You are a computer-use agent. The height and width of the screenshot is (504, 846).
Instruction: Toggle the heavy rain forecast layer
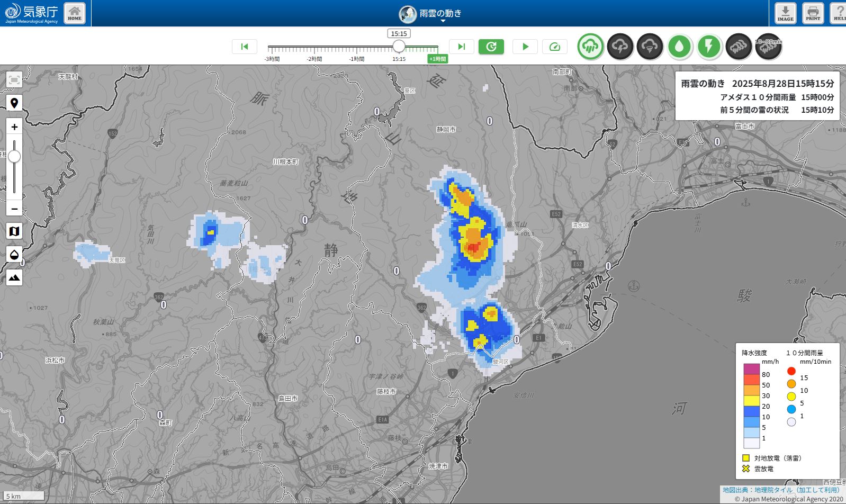739,47
